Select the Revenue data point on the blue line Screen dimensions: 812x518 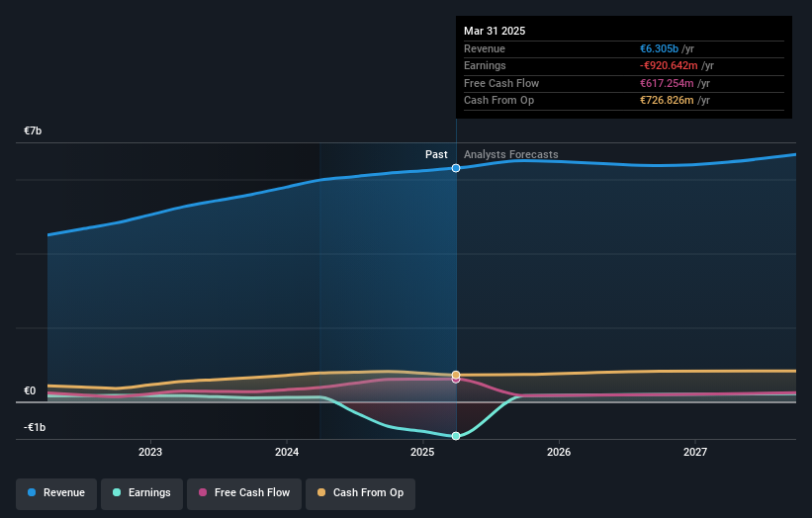[456, 168]
